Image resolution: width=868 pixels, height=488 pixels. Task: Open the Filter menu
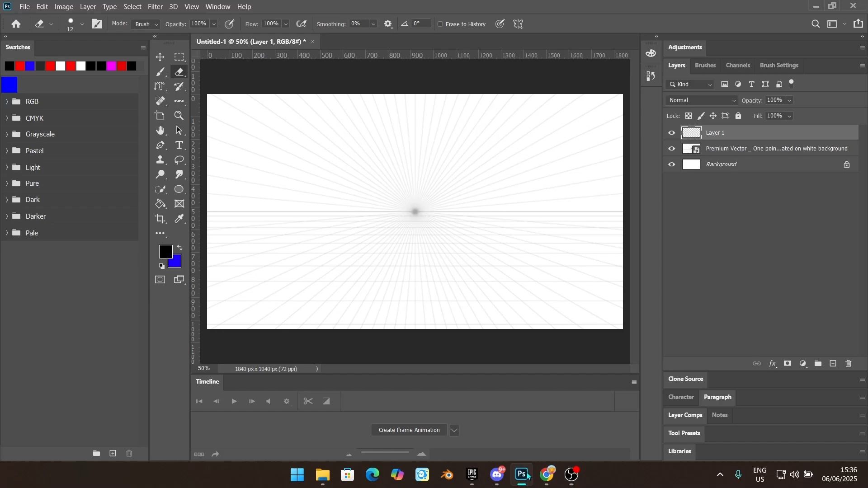[x=155, y=7]
